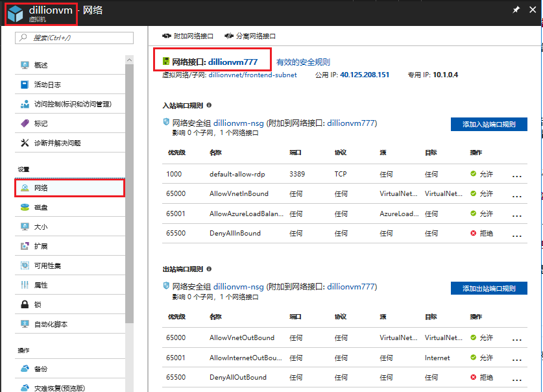543x392 pixels.
Task: Open ellipsis menu for AllowVnetOutBound rule
Action: tap(517, 339)
